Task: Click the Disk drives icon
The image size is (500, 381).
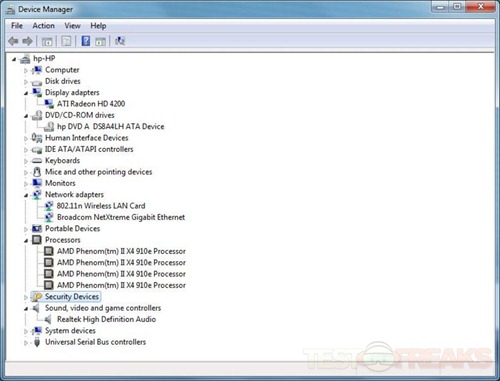Action: [x=37, y=82]
